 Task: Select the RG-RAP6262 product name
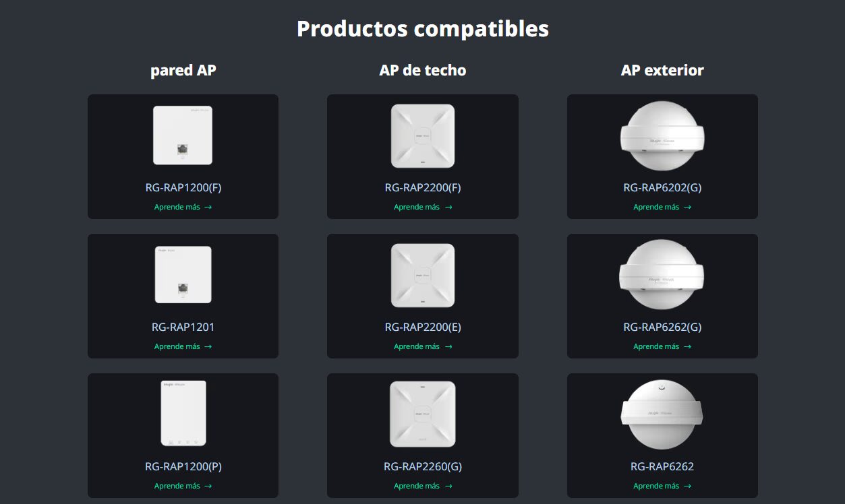(x=662, y=466)
